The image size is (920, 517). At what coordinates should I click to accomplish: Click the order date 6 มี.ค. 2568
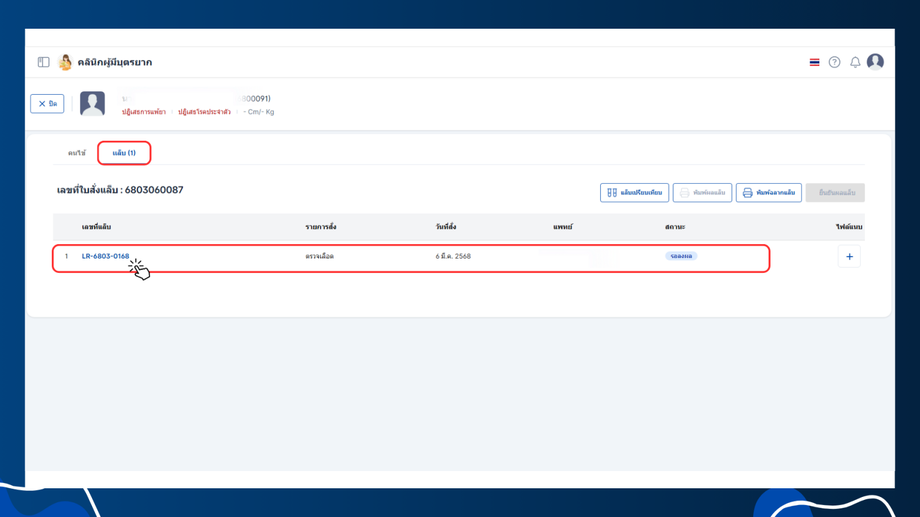click(x=453, y=256)
